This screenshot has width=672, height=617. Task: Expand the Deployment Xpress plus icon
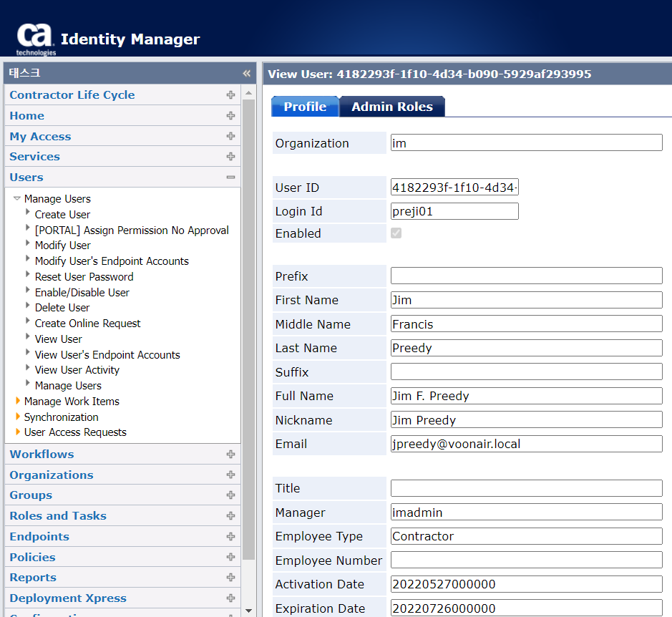coord(230,598)
